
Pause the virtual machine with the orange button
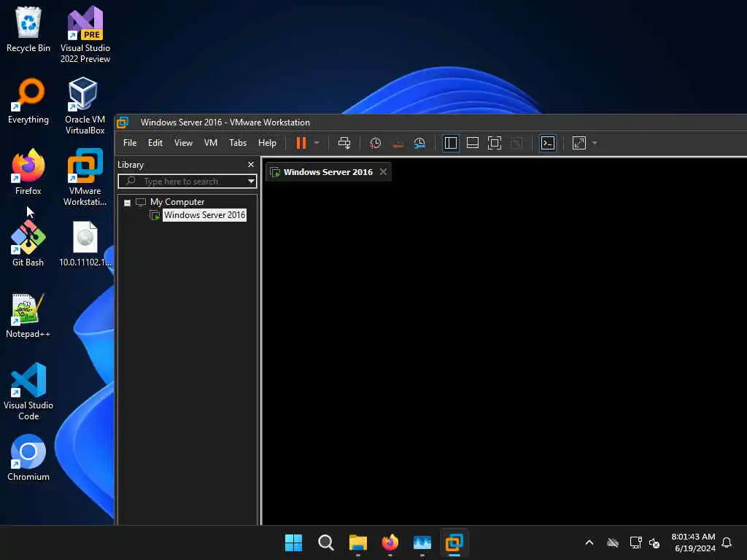pos(301,143)
